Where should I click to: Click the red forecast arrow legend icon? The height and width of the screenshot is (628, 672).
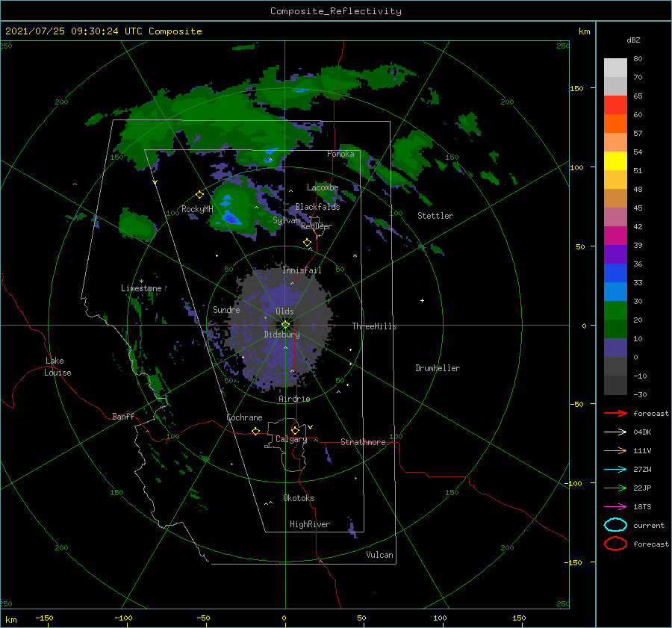[615, 413]
